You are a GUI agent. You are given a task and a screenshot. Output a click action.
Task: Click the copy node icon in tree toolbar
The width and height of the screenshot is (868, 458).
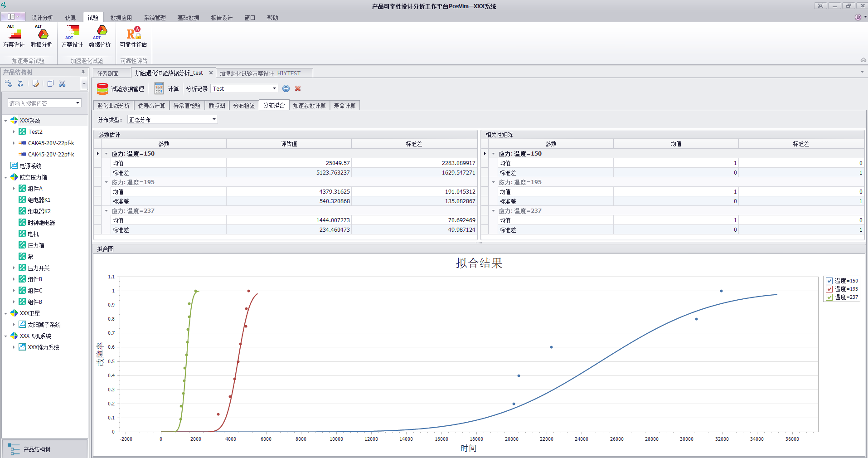(50, 83)
